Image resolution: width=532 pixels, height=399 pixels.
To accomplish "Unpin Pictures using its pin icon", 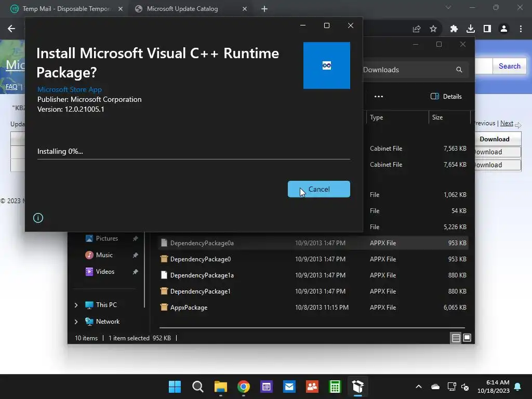I will [x=136, y=238].
